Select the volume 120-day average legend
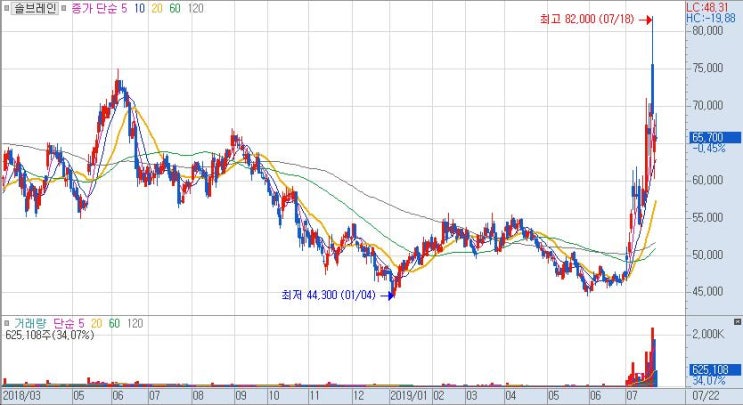The height and width of the screenshot is (405, 743). pyautogui.click(x=135, y=324)
